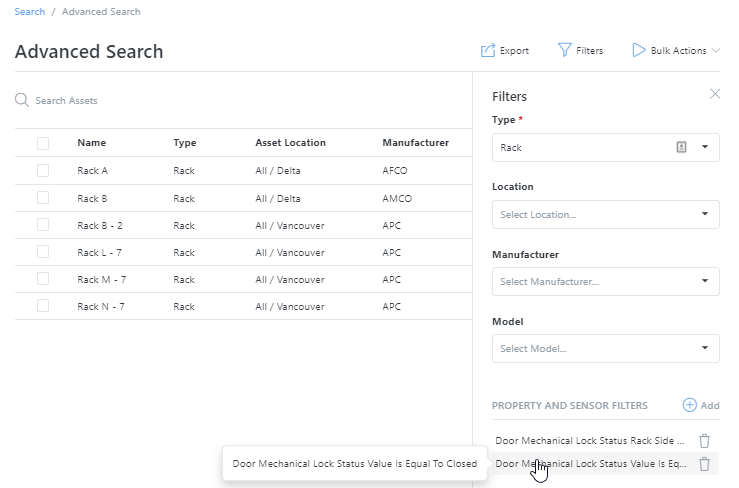Open the Select Model dropdown

pyautogui.click(x=606, y=348)
